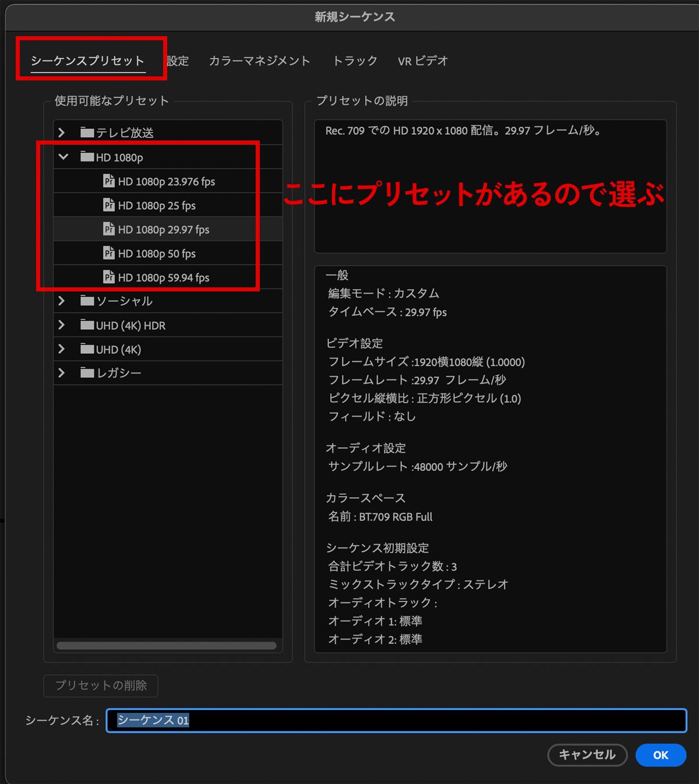Click the シーケンス名 text field

coord(396,720)
